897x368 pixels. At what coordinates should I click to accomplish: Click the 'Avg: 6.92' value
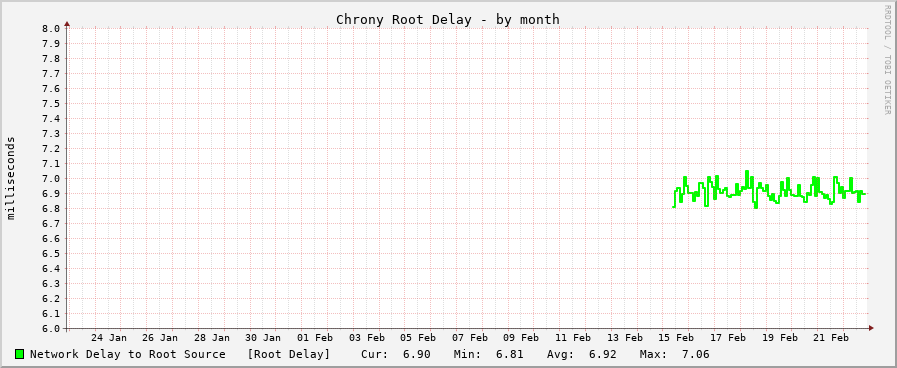[x=582, y=354]
